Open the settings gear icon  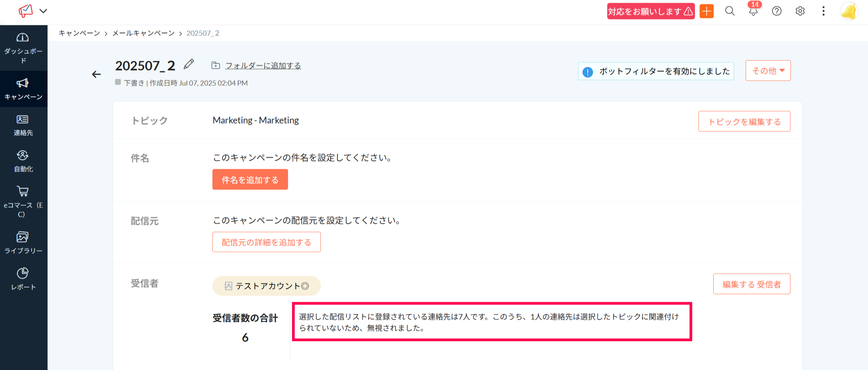coord(800,11)
